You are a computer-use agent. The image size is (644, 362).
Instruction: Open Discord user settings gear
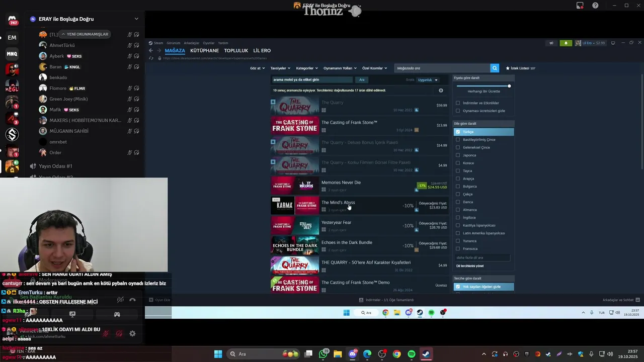tap(132, 333)
